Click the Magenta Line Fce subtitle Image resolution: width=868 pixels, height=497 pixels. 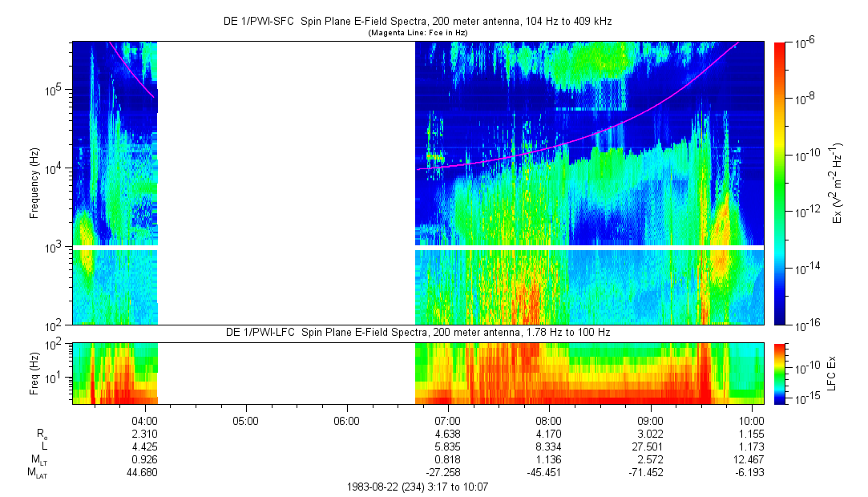[x=418, y=33]
